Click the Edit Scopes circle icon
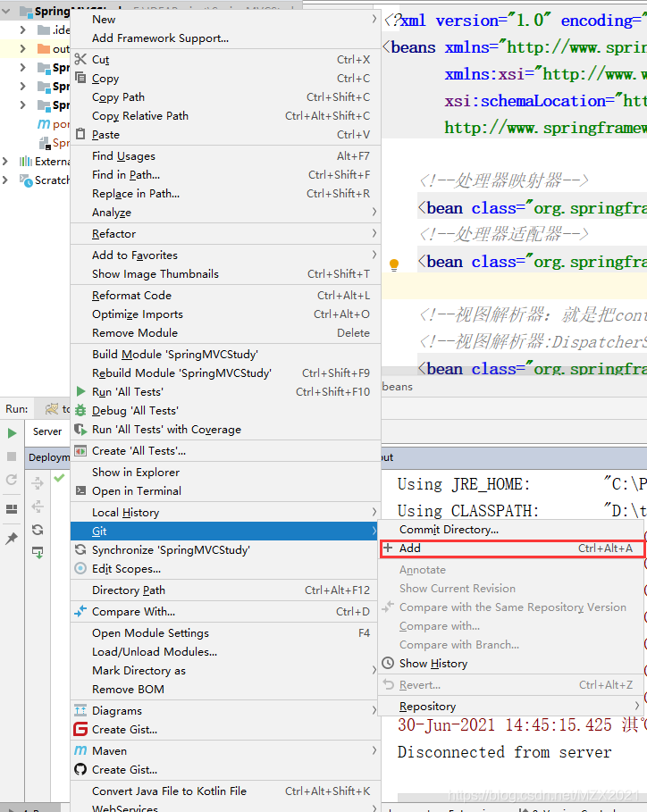This screenshot has width=647, height=812. [x=80, y=568]
